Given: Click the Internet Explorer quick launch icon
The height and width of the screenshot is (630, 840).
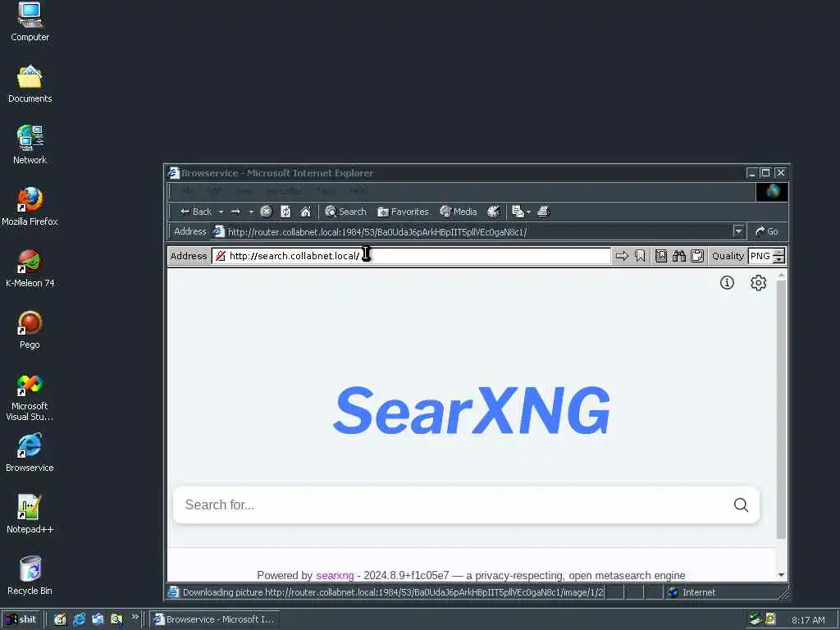Looking at the screenshot, I should pos(80,619).
